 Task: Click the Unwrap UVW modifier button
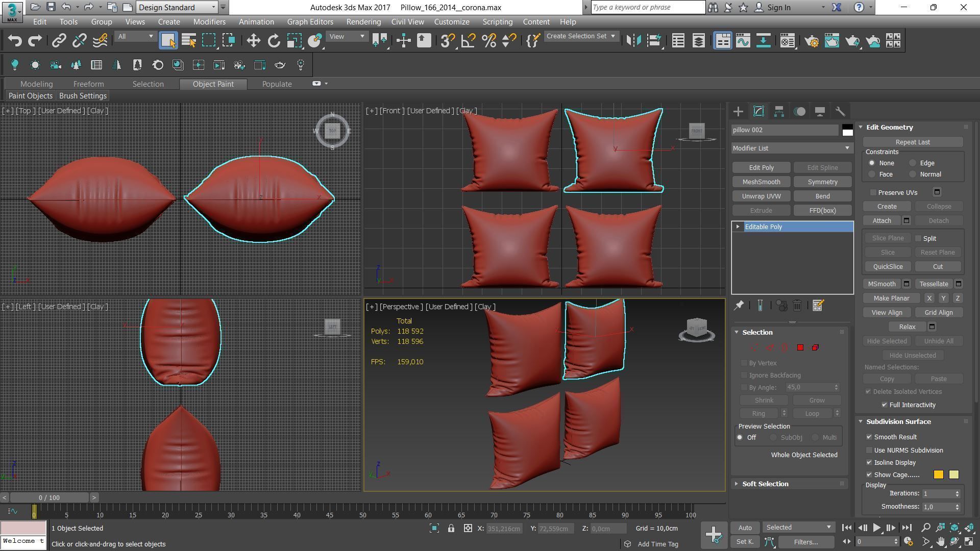(761, 196)
